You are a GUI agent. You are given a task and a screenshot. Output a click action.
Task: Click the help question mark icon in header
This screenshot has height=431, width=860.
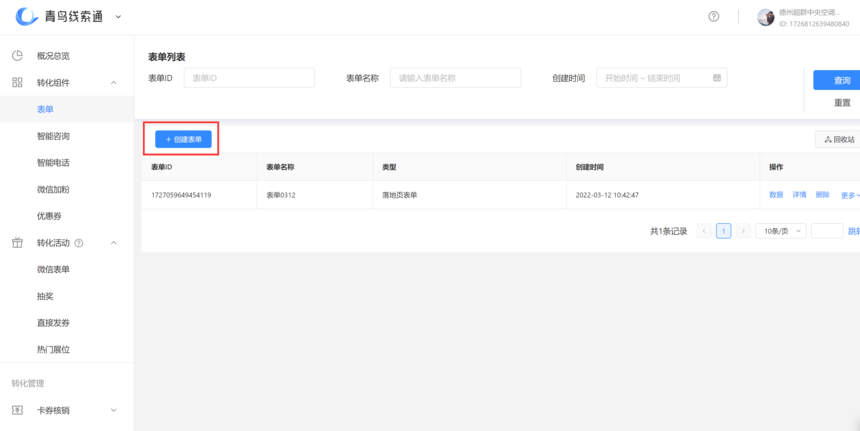tap(713, 17)
